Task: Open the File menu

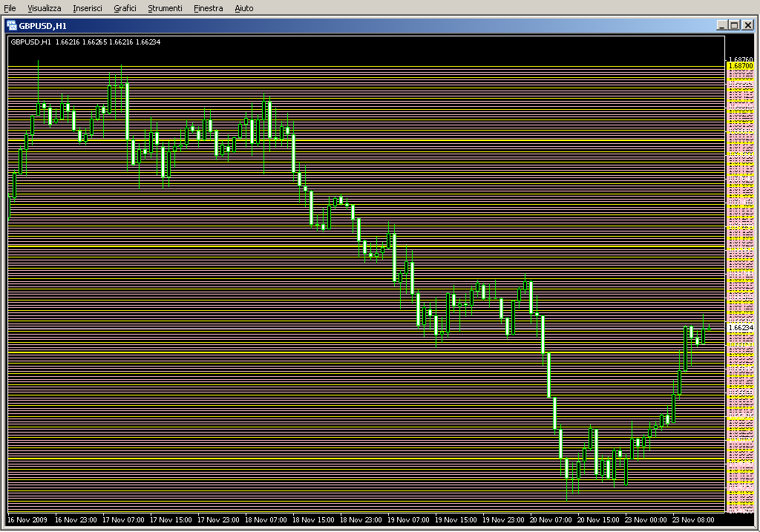Action: [x=10, y=8]
